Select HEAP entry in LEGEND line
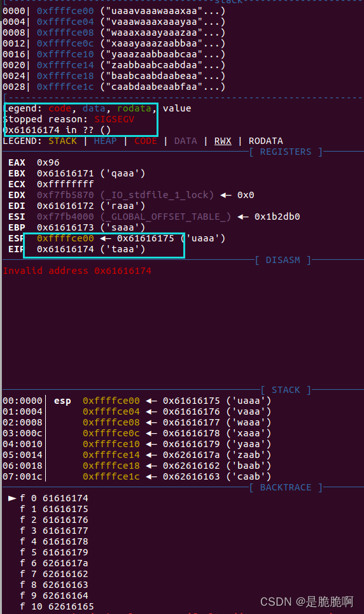 click(105, 141)
